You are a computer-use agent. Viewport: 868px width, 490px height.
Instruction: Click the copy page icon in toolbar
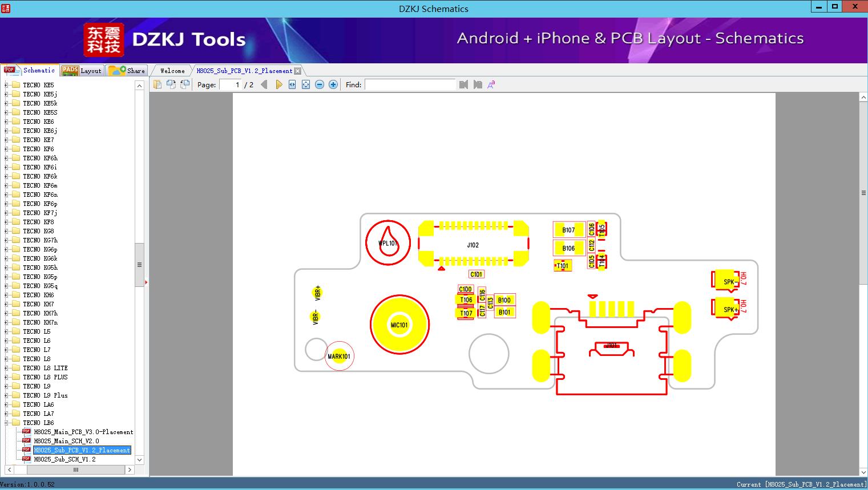click(x=158, y=84)
